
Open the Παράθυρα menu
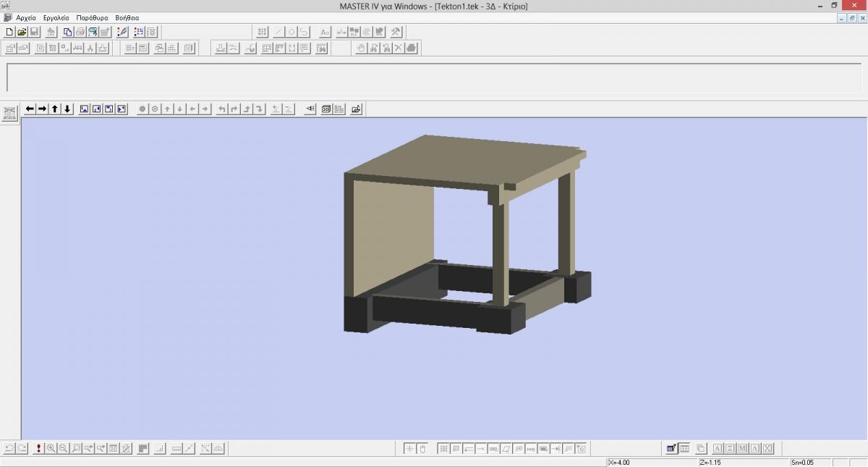pos(92,17)
